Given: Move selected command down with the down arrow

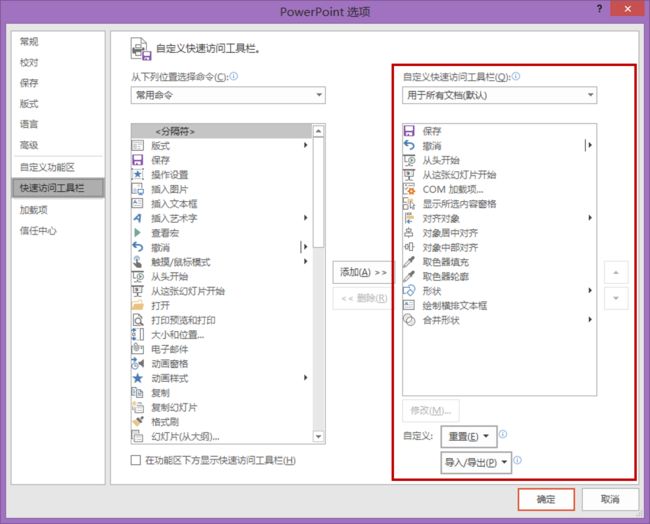Looking at the screenshot, I should pos(616,298).
